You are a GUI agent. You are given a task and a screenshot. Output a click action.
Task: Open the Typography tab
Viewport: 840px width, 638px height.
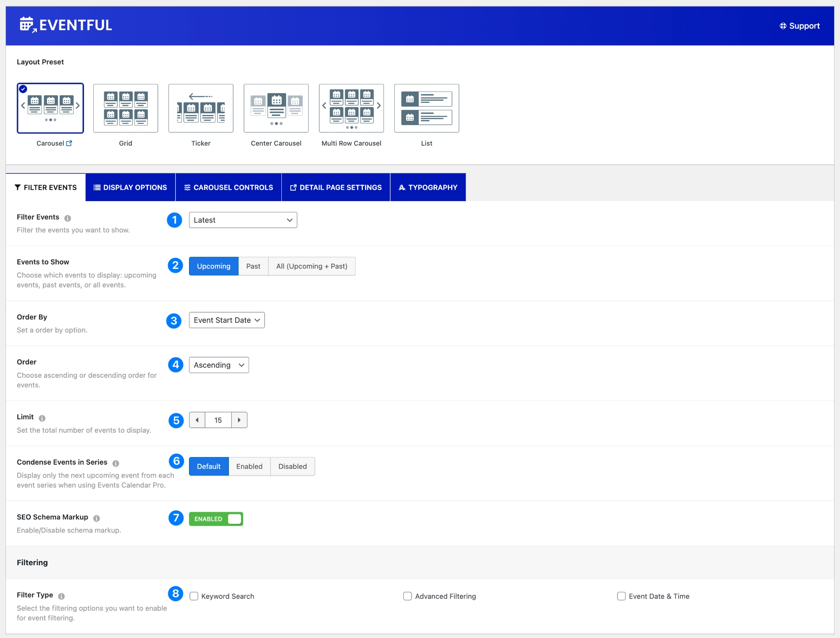click(428, 187)
